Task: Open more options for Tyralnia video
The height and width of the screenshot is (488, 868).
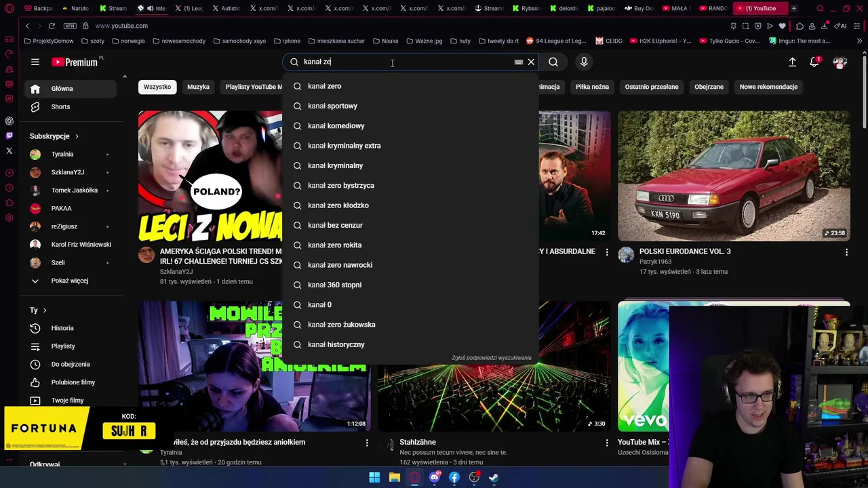Action: tap(367, 443)
